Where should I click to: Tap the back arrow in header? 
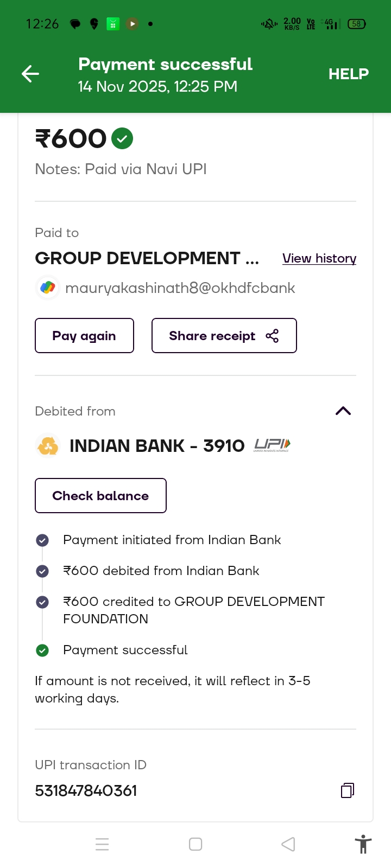(30, 74)
